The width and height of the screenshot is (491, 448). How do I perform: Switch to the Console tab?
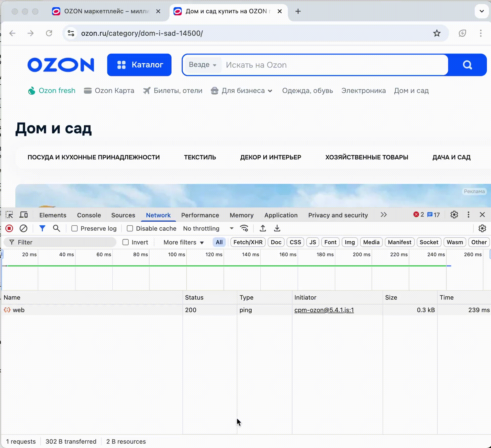pos(89,215)
